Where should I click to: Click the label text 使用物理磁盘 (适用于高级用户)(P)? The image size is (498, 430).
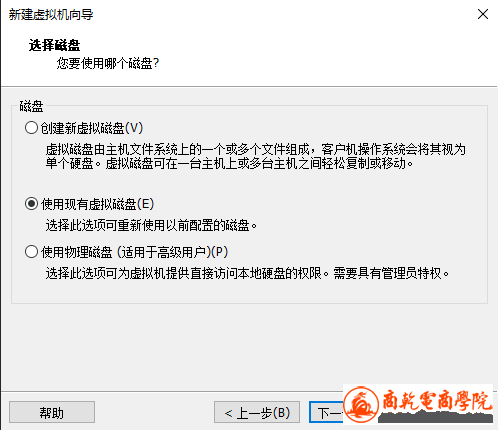click(x=135, y=252)
